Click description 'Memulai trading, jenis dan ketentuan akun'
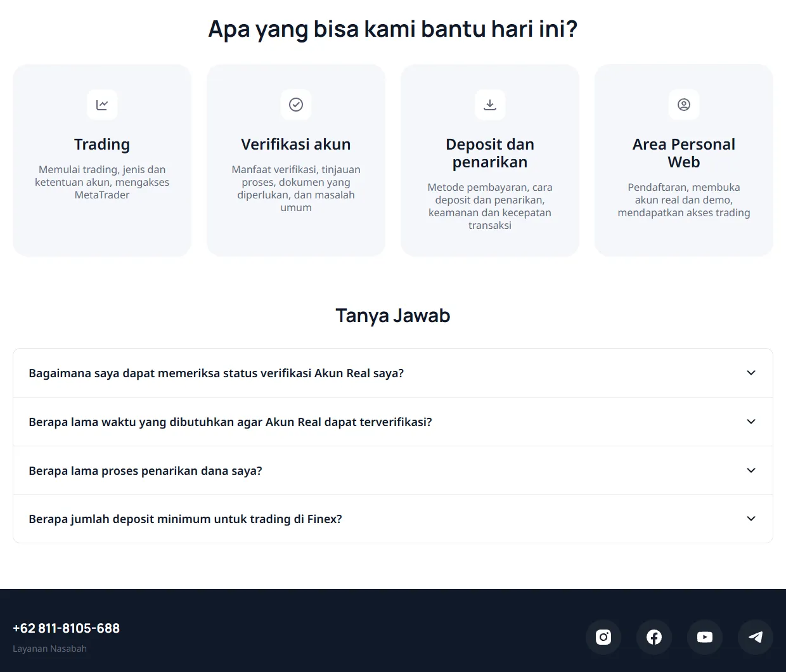This screenshot has width=786, height=672. pos(102,182)
